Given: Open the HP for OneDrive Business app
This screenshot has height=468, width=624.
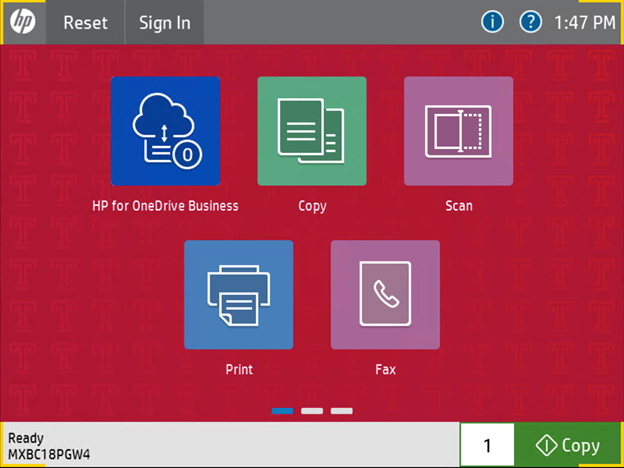Looking at the screenshot, I should click(165, 131).
